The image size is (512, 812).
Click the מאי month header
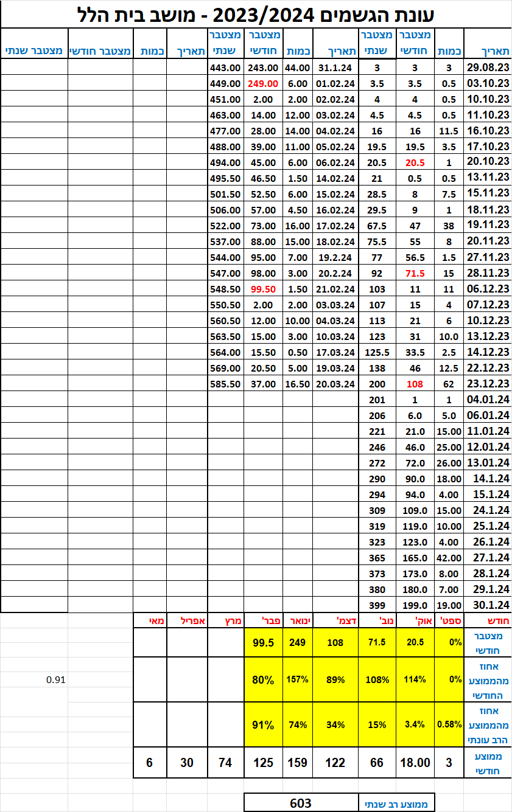coord(149,620)
